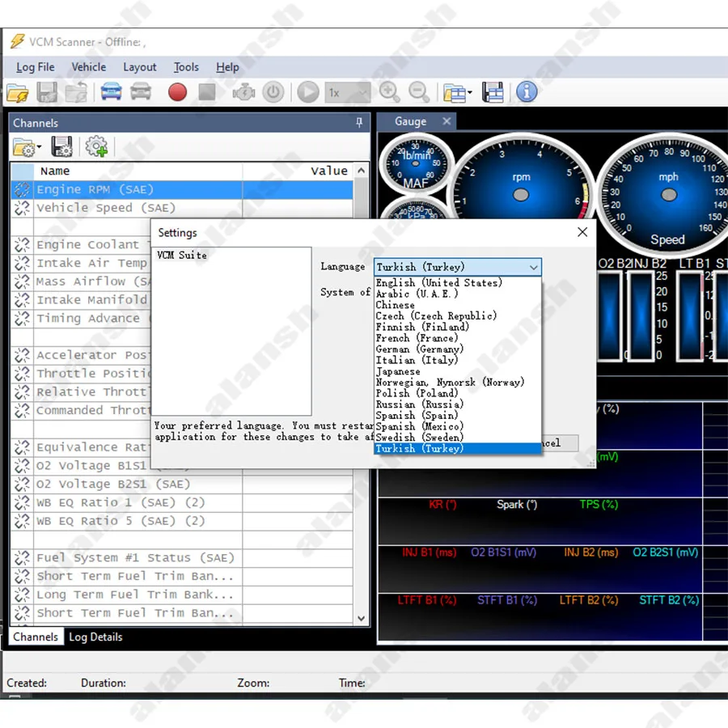Select Engine RPM (SAE) channel row
This screenshot has height=728, width=728.
tap(181, 190)
